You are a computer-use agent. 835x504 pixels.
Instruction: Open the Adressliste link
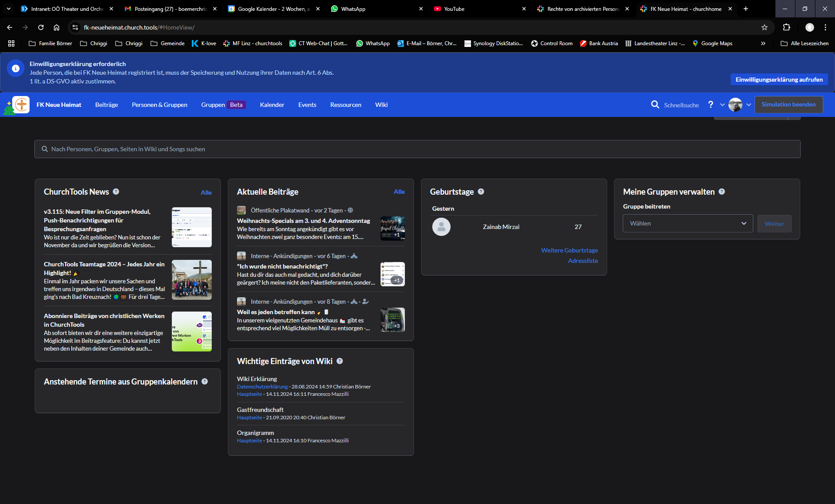pos(583,261)
